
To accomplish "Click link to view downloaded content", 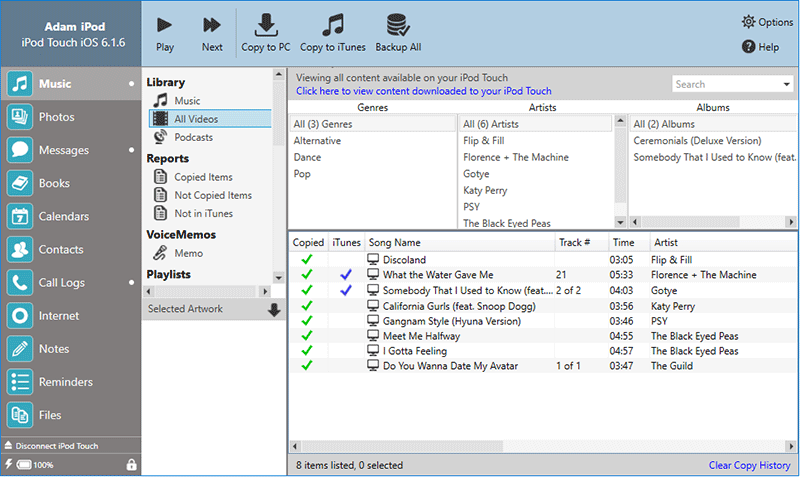I will click(423, 91).
